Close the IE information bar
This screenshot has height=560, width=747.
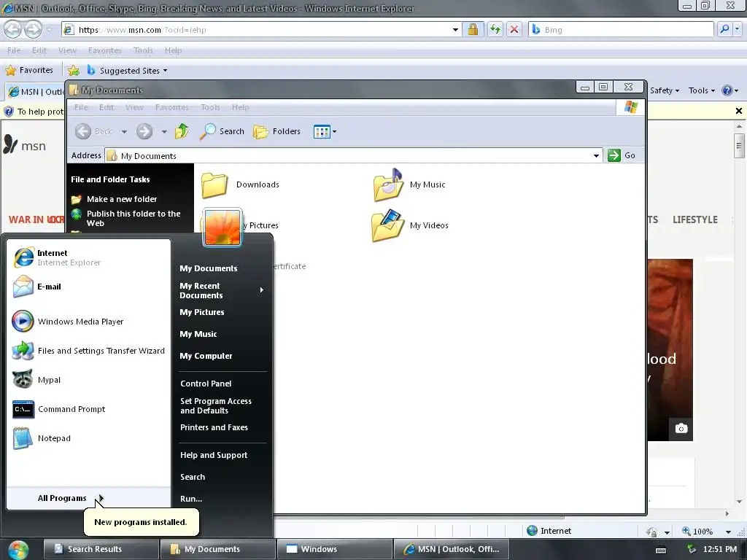click(x=739, y=111)
